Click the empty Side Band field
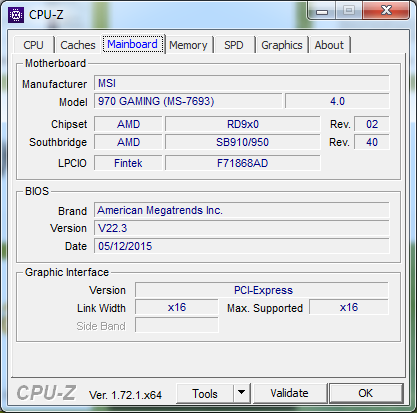The height and width of the screenshot is (413, 417). 177,325
